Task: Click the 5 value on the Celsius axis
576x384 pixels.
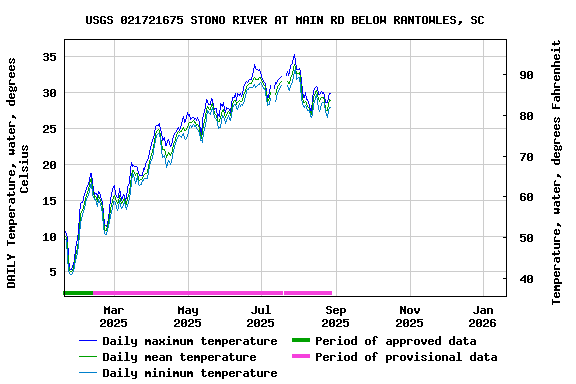Action: [53, 272]
